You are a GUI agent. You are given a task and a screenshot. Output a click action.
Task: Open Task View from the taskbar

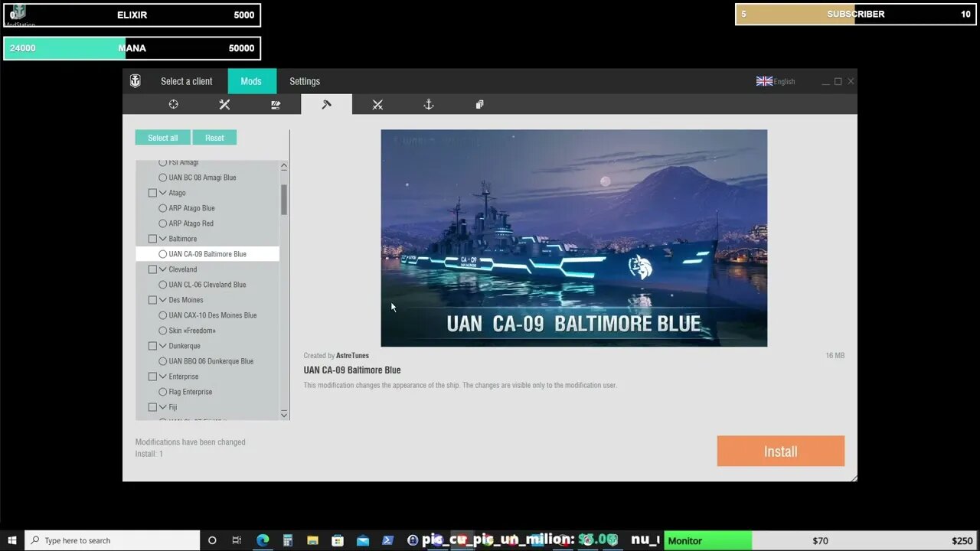tap(237, 540)
